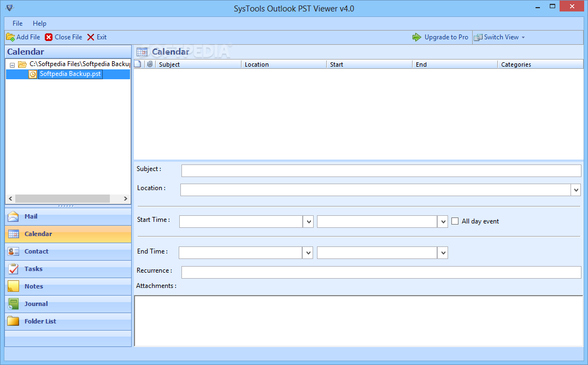Image resolution: width=588 pixels, height=365 pixels.
Task: Sort by the Subject column header
Action: pos(198,64)
